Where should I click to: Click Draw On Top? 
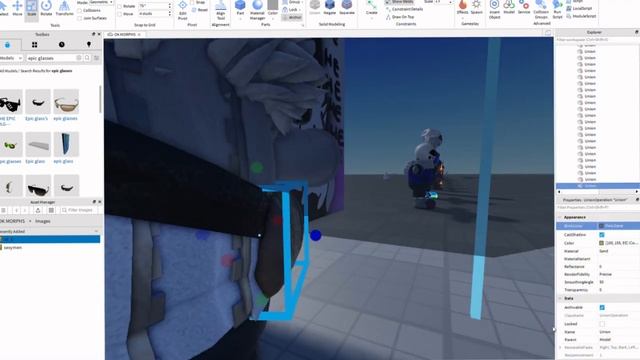coord(400,17)
